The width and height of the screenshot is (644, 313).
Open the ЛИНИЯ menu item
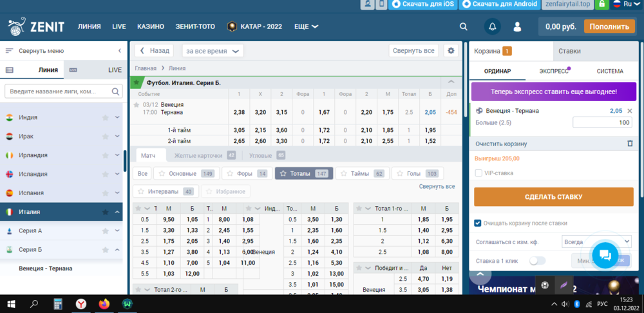pyautogui.click(x=89, y=26)
